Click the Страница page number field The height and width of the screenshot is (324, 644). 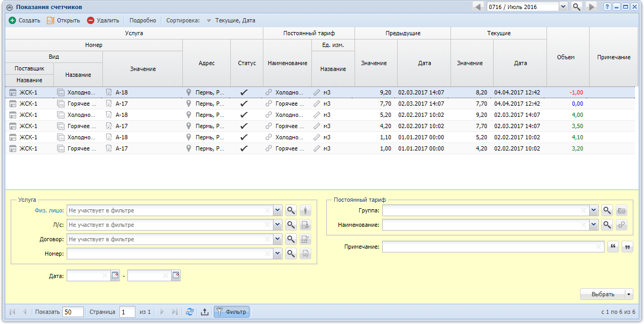[127, 312]
